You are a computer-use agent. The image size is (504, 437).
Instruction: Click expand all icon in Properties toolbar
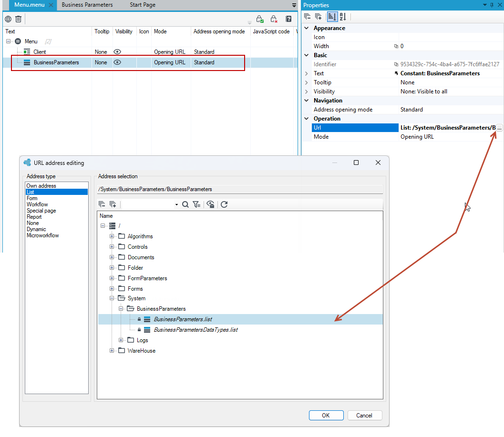pyautogui.click(x=319, y=16)
